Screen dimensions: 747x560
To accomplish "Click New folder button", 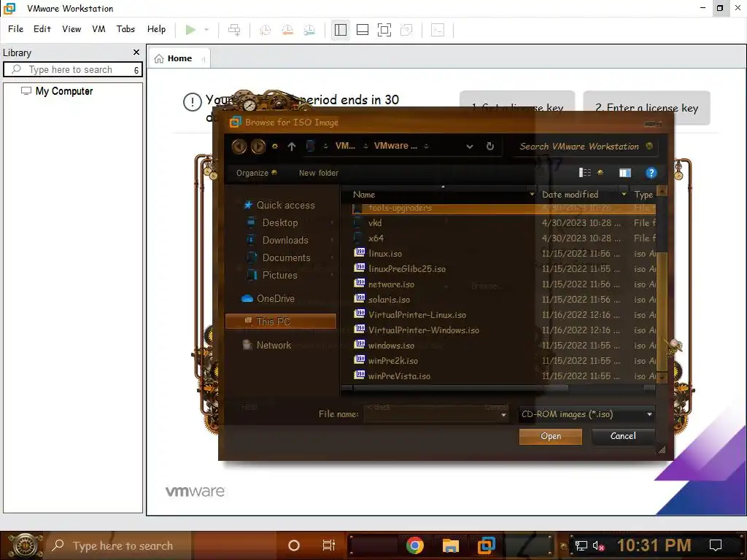I will pyautogui.click(x=319, y=173).
